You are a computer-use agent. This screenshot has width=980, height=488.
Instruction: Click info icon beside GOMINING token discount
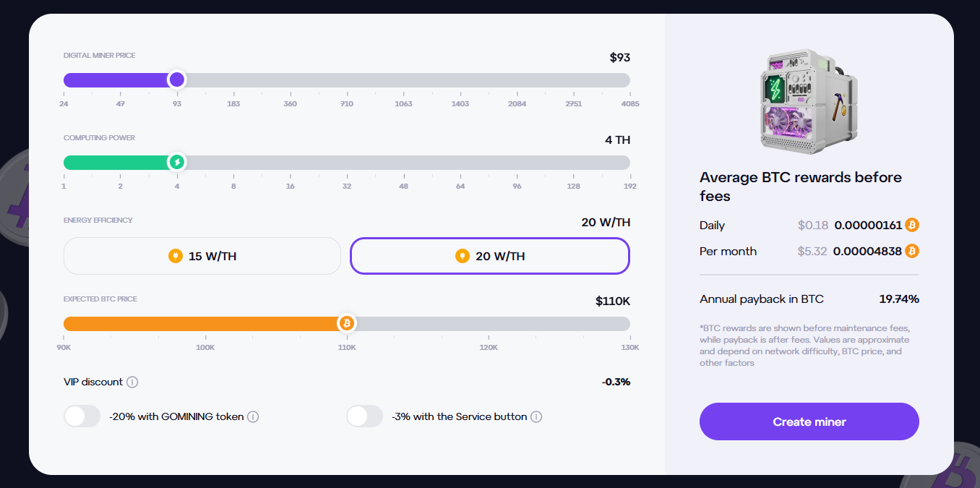pyautogui.click(x=253, y=416)
